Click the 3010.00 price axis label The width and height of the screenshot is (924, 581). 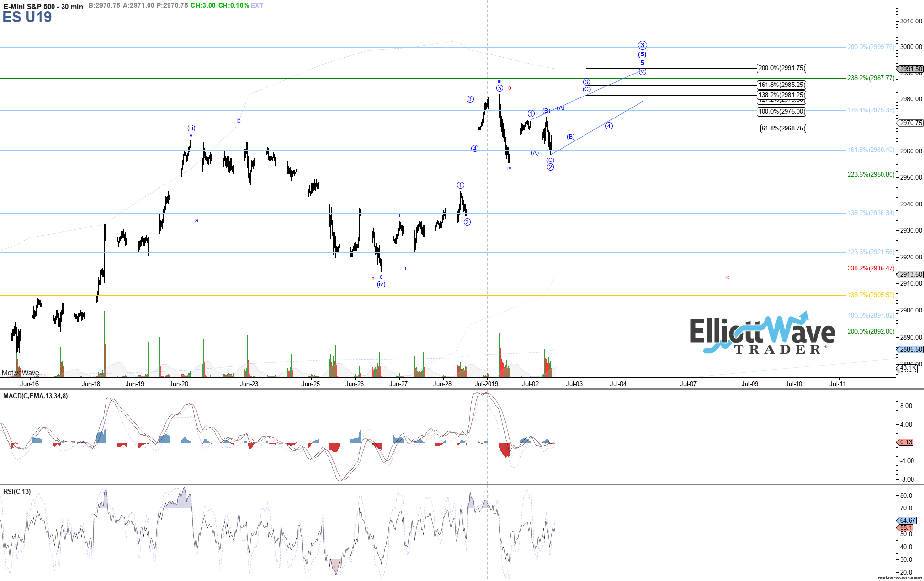pos(911,21)
